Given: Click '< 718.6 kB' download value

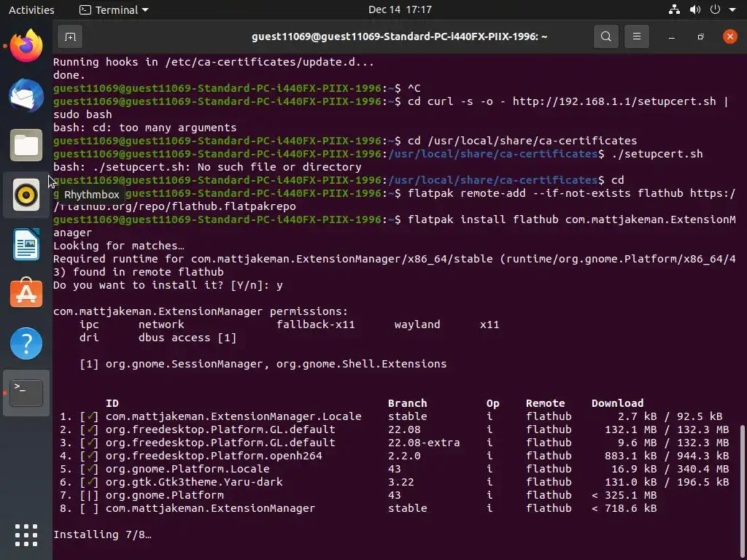Looking at the screenshot, I should tap(624, 508).
